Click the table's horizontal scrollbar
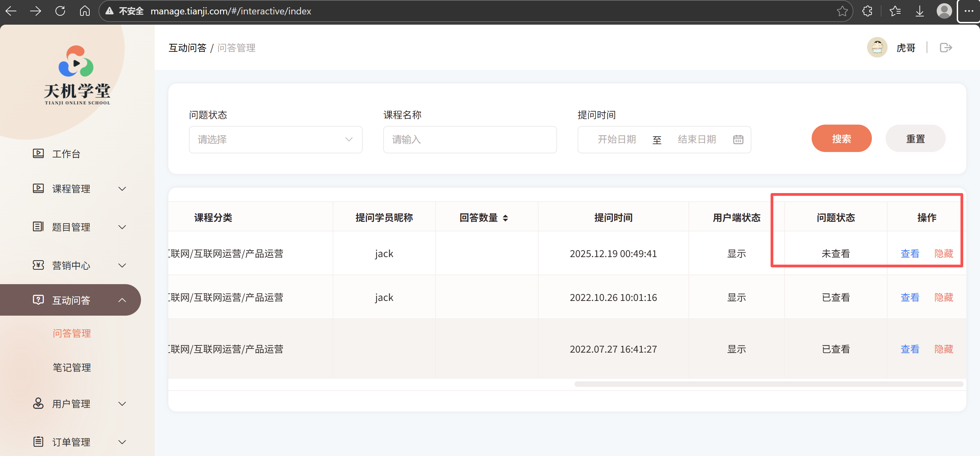The height and width of the screenshot is (456, 980). click(769, 384)
